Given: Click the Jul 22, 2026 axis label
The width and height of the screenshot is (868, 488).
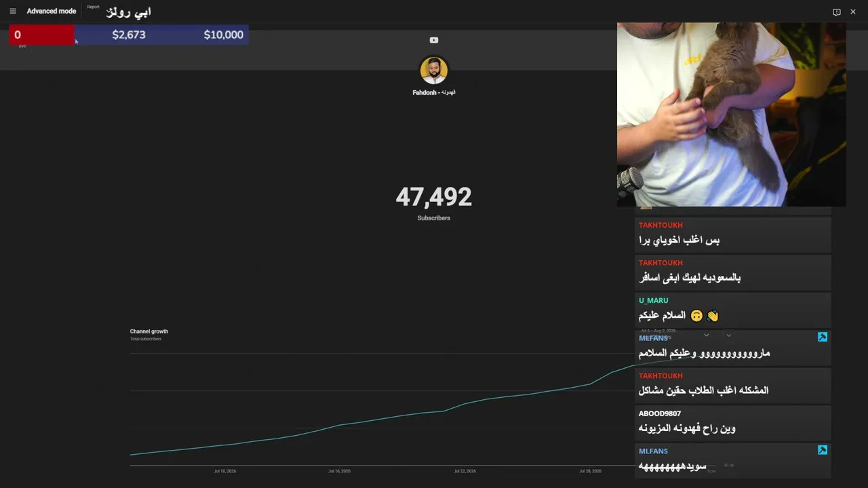Looking at the screenshot, I should click(465, 471).
